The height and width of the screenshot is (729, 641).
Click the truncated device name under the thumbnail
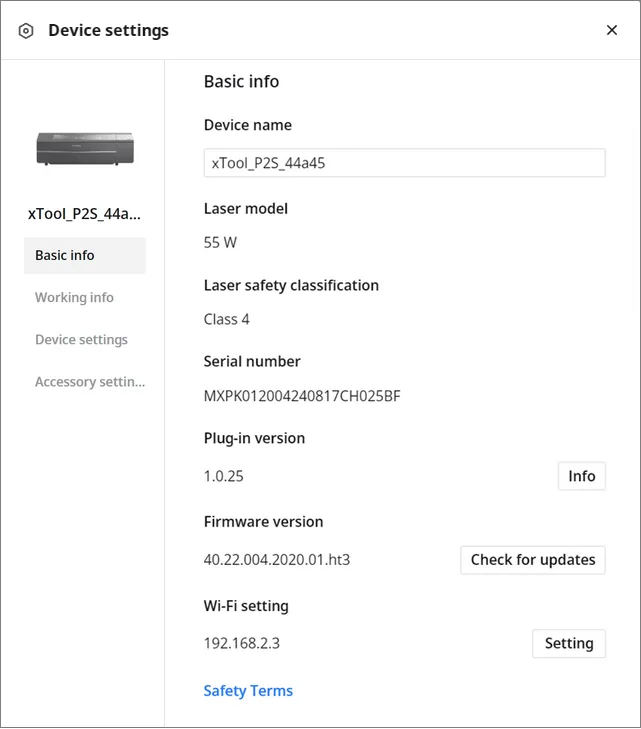click(84, 214)
